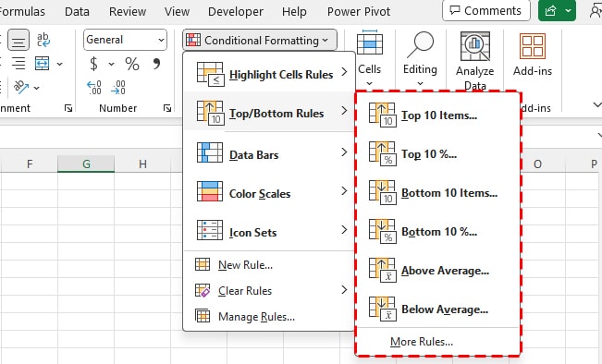The image size is (602, 364).
Task: Click the Merge & Center icon
Action: pyautogui.click(x=42, y=64)
